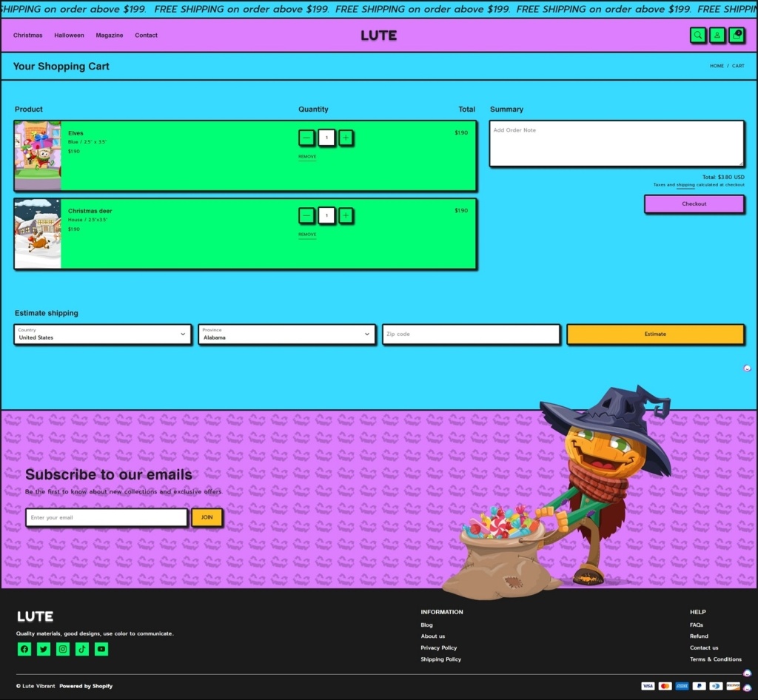Open the Instagram social icon
The height and width of the screenshot is (700, 758).
coord(63,649)
